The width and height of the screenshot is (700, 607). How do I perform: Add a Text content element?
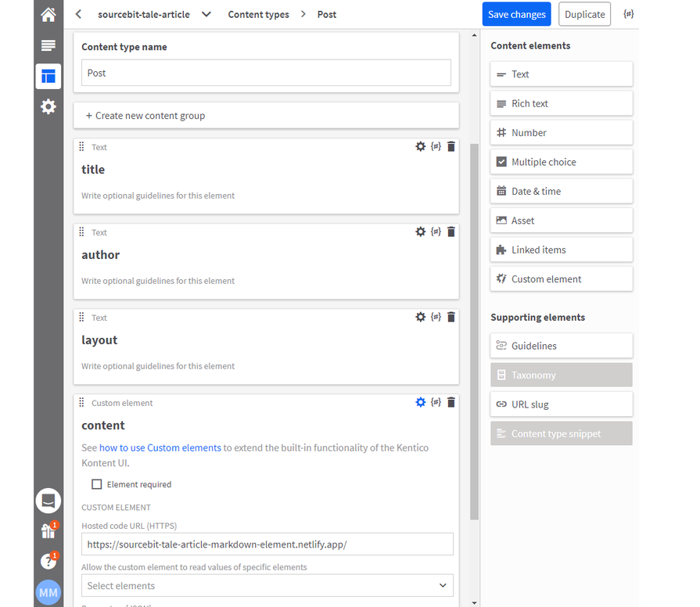tap(561, 74)
